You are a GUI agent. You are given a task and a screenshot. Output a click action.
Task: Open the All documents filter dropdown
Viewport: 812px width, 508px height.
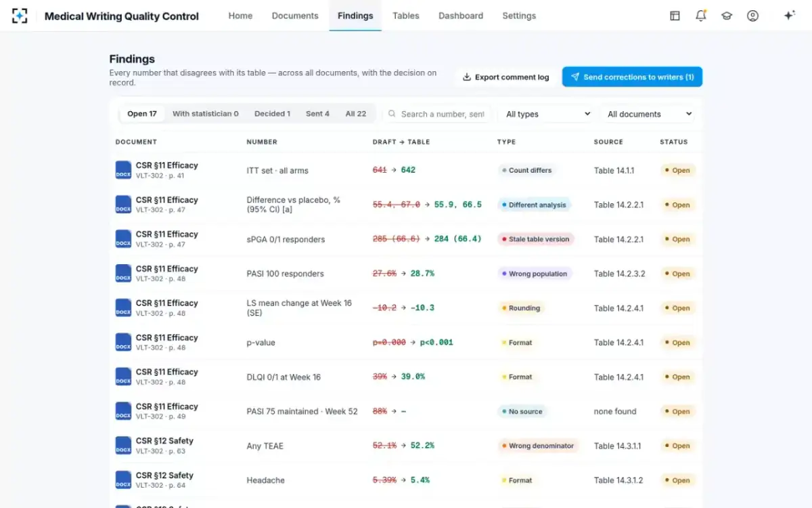pos(649,114)
